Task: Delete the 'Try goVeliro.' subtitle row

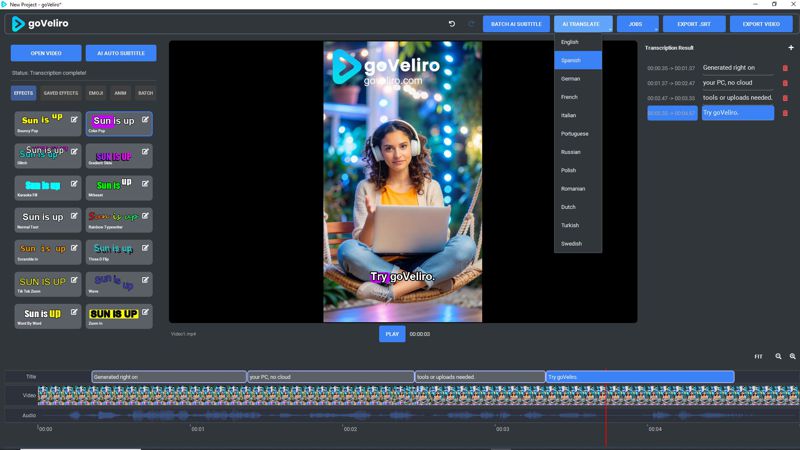Action: tap(785, 113)
